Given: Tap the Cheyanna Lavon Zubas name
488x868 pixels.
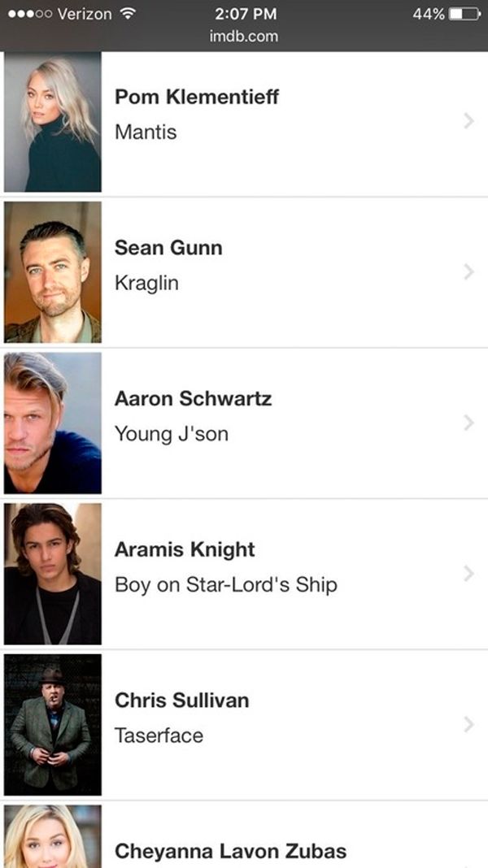Looking at the screenshot, I should [x=230, y=851].
